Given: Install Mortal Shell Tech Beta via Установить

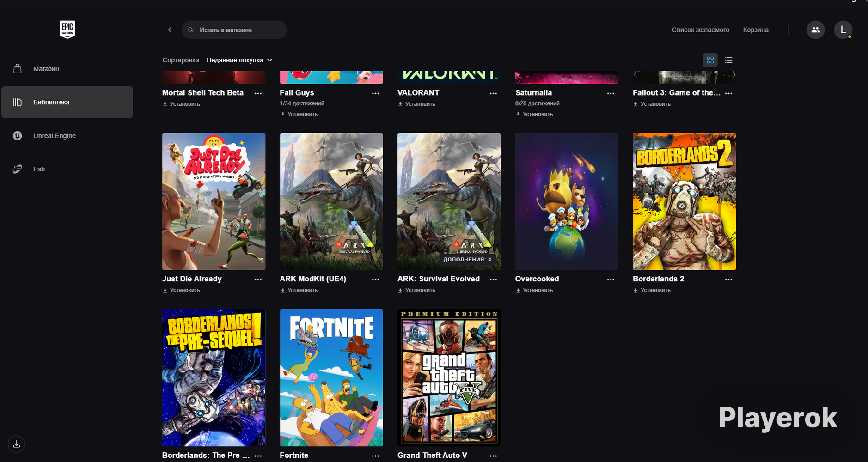Looking at the screenshot, I should tap(181, 104).
